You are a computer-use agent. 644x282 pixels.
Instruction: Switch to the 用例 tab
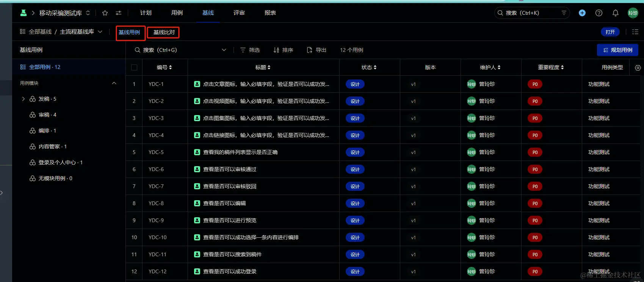[x=177, y=13]
